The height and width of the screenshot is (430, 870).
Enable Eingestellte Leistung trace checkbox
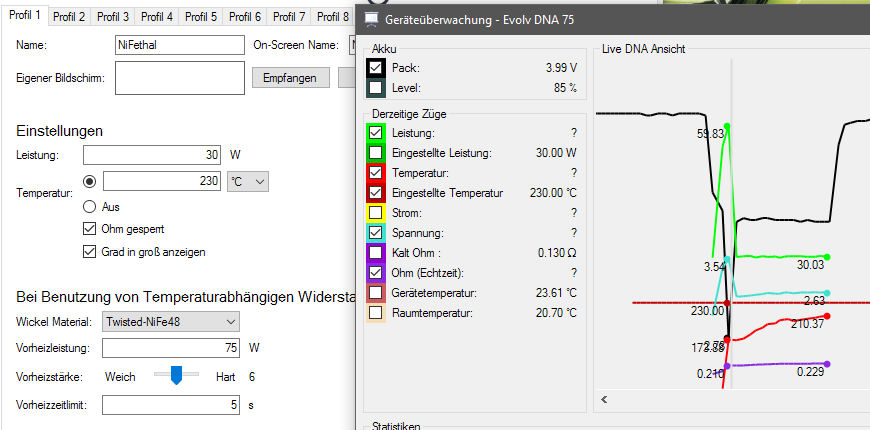(x=376, y=153)
